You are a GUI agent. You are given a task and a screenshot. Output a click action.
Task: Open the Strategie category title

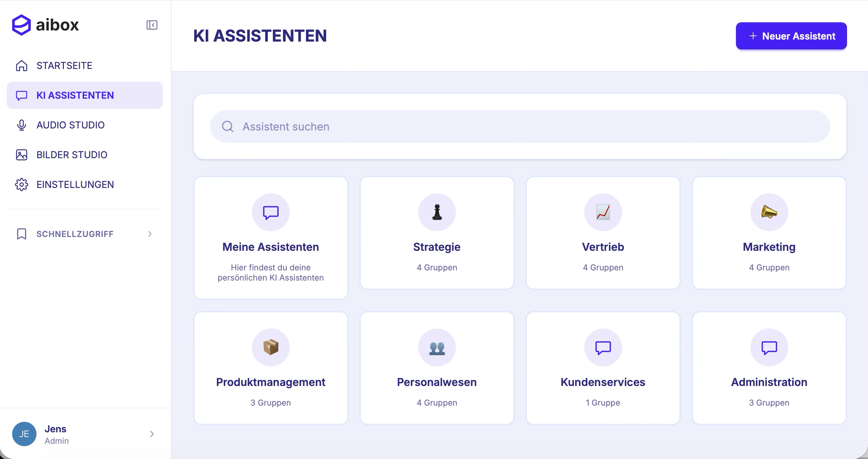[x=437, y=247]
